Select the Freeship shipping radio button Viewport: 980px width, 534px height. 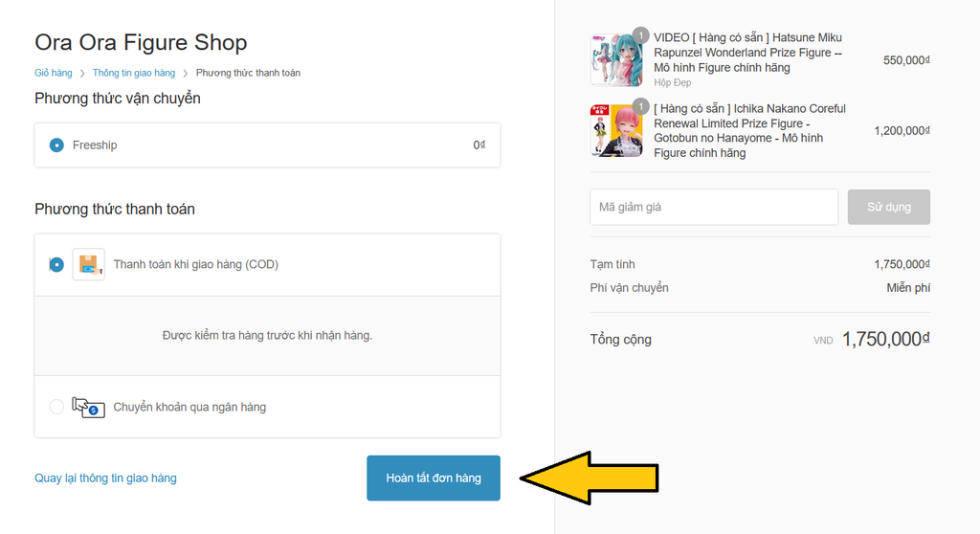[56, 145]
